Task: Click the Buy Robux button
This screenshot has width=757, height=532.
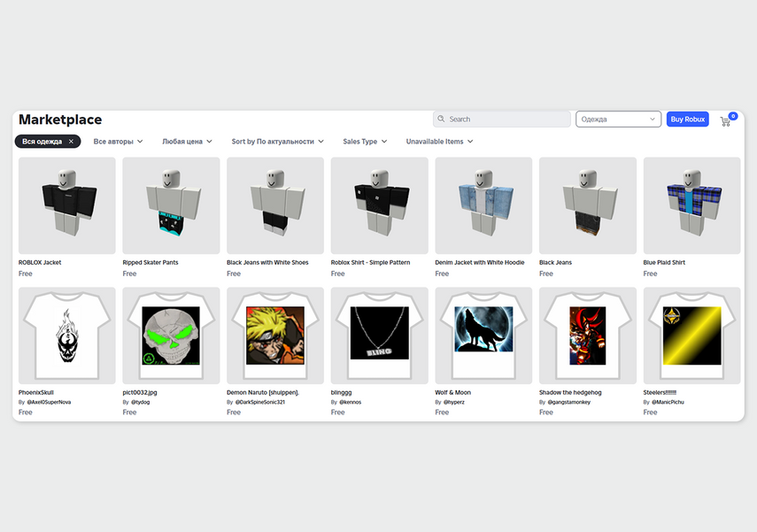Action: pos(687,119)
